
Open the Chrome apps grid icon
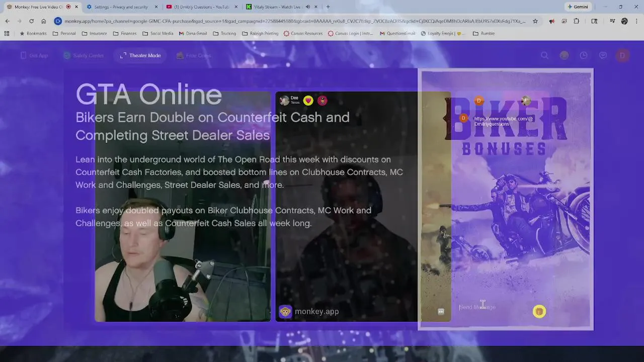pyautogui.click(x=7, y=34)
